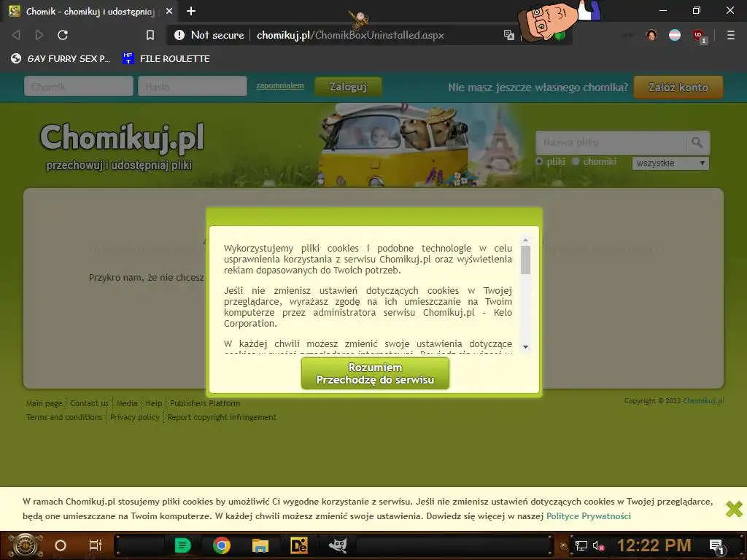Open the Media footer link
This screenshot has width=747, height=560.
coord(127,403)
